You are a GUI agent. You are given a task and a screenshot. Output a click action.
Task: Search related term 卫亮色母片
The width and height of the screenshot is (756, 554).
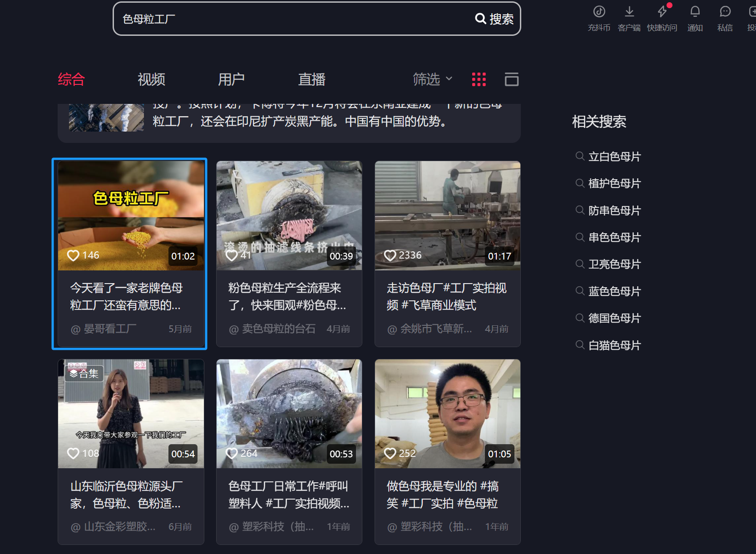click(614, 264)
